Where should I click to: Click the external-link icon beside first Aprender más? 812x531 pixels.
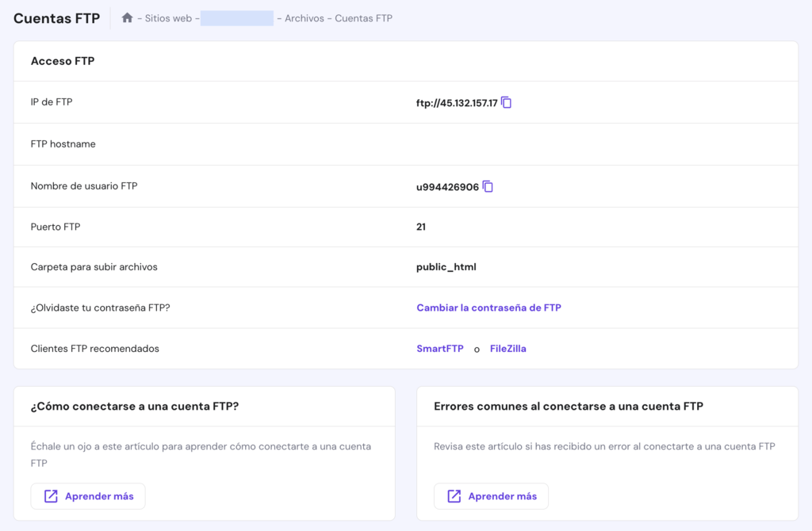point(51,495)
